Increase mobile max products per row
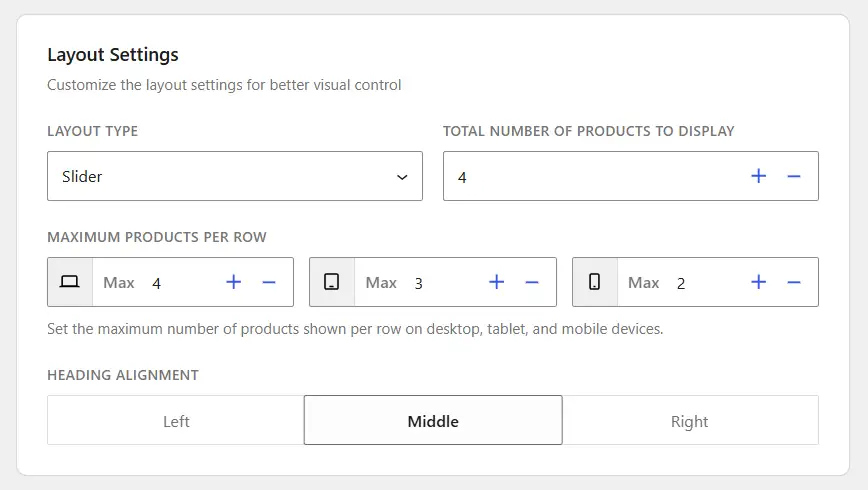 click(758, 282)
